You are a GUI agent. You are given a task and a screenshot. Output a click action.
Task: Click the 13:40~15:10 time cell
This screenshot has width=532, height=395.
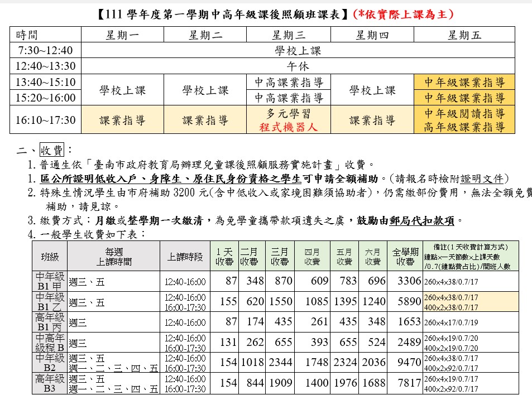[x=45, y=81]
